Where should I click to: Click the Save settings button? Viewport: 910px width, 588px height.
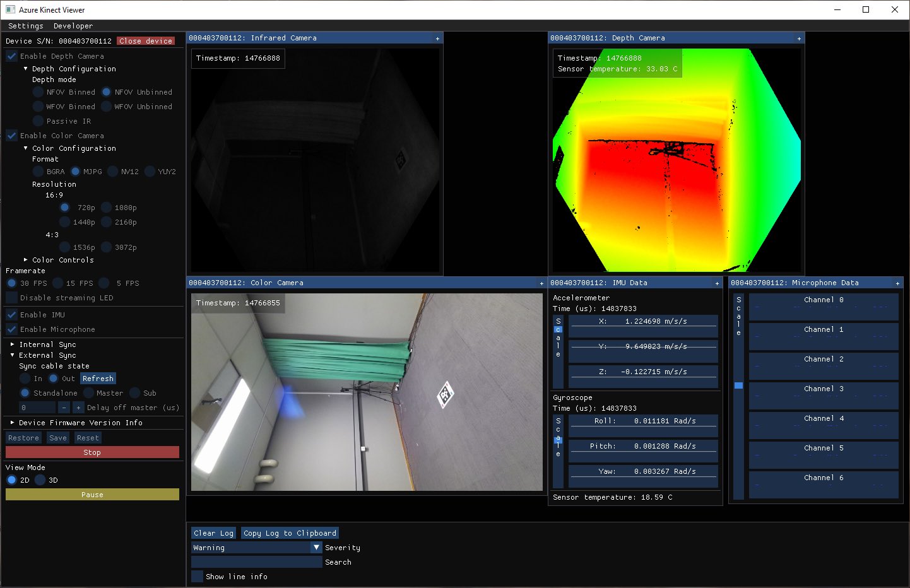click(58, 438)
